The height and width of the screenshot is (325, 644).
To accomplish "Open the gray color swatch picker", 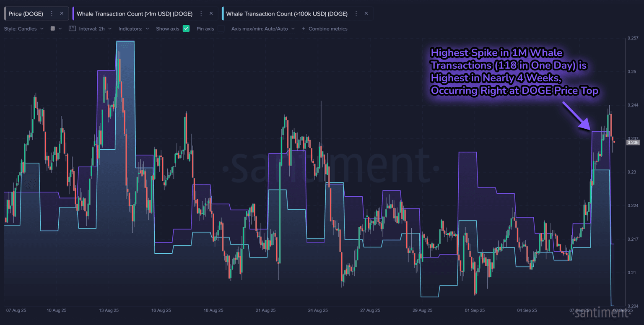I will pyautogui.click(x=53, y=29).
